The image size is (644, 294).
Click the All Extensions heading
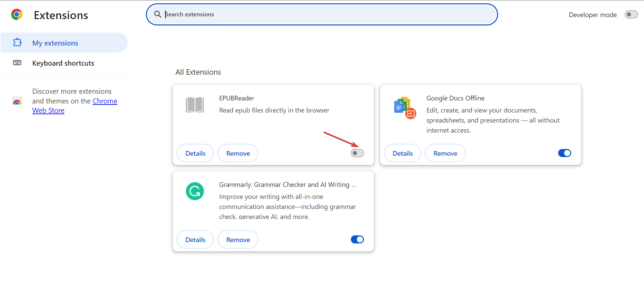pyautogui.click(x=198, y=72)
